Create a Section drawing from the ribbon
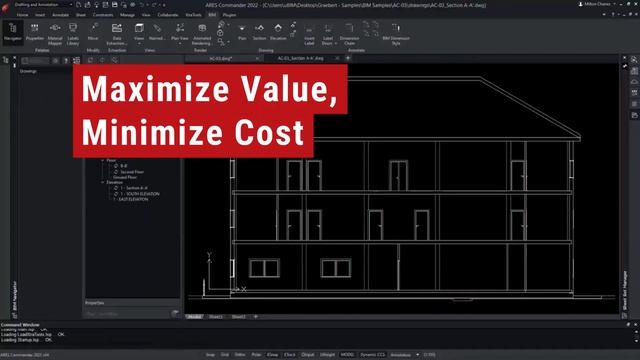 click(259, 32)
